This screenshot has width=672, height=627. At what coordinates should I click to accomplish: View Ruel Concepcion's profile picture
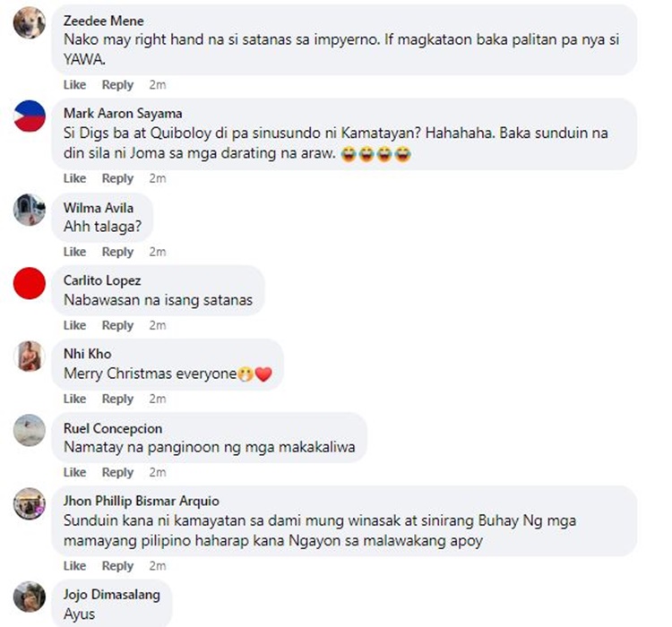click(30, 430)
